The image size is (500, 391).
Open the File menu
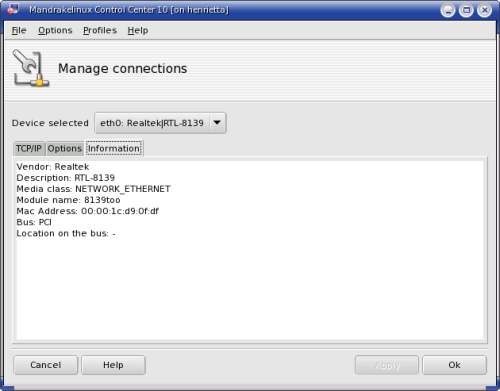(19, 30)
